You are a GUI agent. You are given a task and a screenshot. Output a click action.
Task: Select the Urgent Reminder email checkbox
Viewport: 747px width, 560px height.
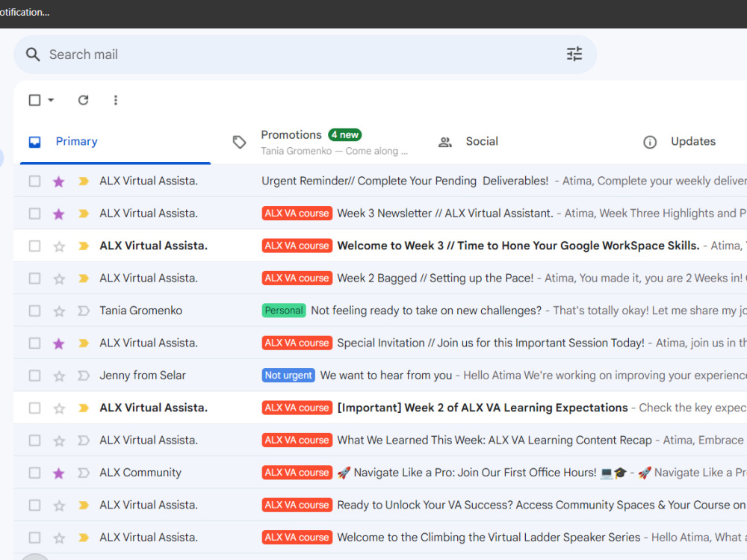pos(34,181)
